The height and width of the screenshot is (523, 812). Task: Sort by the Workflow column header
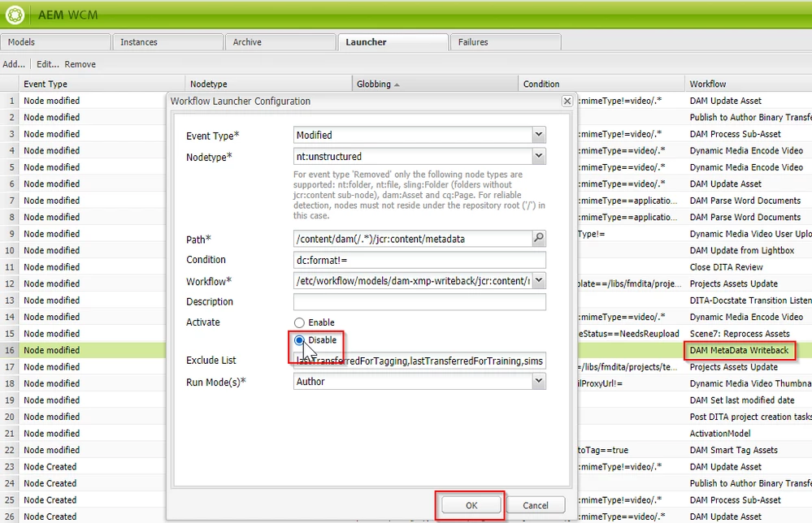(749, 84)
